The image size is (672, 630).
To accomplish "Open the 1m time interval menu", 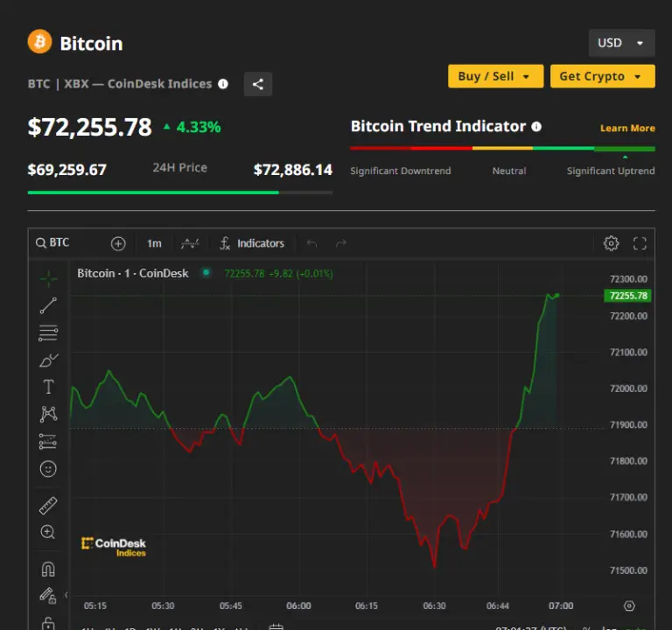I will (x=154, y=243).
